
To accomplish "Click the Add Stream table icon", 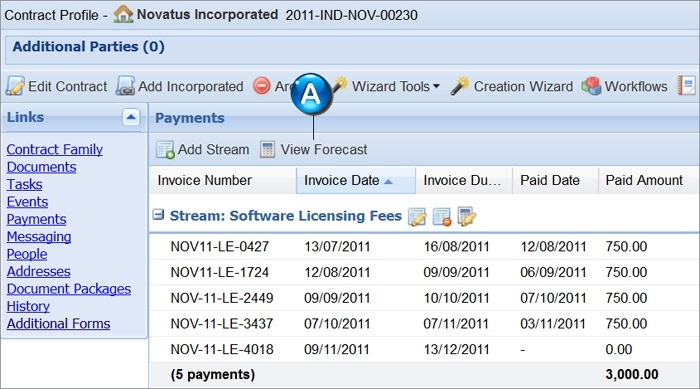I will (165, 150).
